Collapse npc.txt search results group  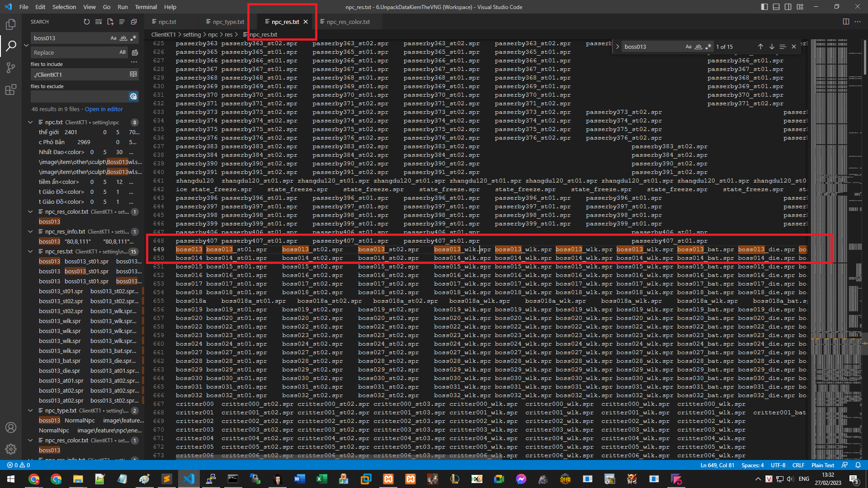pos(30,122)
